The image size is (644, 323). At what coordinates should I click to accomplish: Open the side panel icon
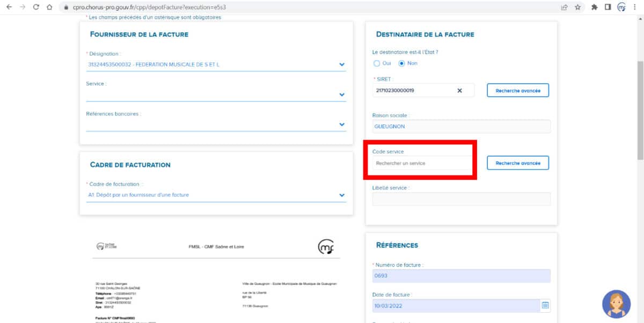608,8
